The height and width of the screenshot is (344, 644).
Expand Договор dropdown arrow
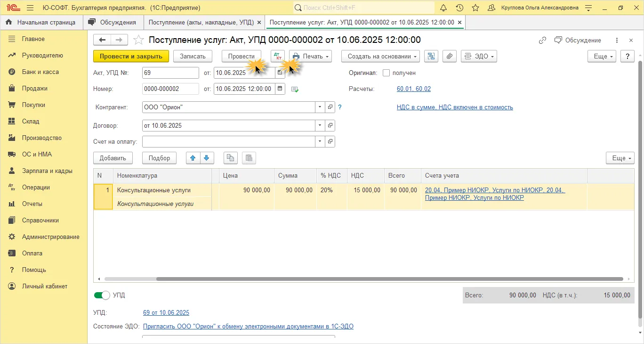click(320, 126)
